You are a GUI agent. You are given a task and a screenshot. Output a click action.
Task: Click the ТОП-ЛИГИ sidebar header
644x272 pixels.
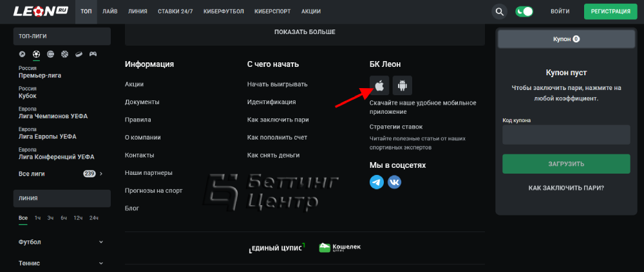62,36
